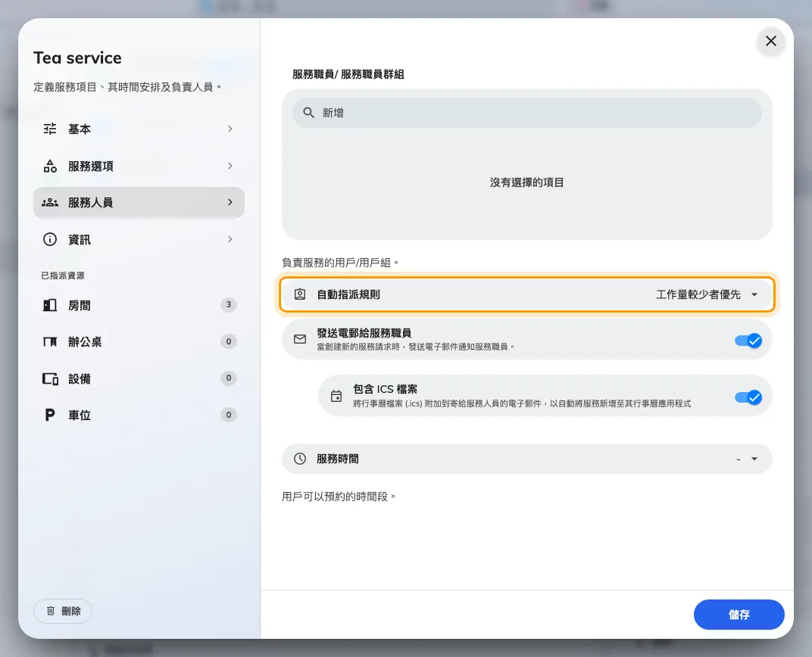
Task: Click the 自動指派規則 person badge icon
Action: coord(300,294)
